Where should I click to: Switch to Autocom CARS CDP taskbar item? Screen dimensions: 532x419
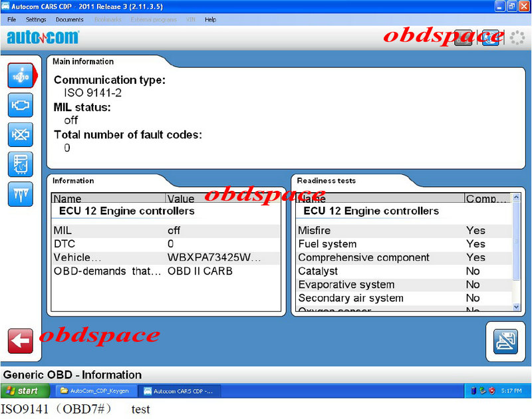point(180,391)
